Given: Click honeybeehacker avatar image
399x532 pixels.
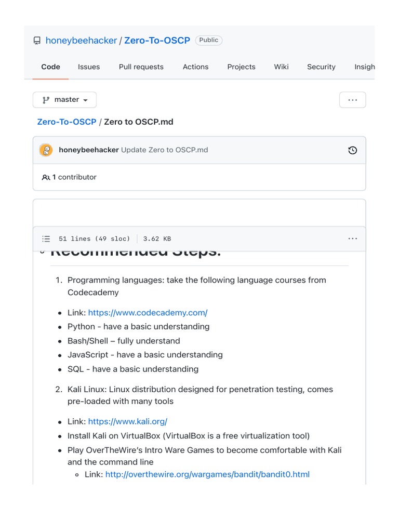Looking at the screenshot, I should click(46, 150).
